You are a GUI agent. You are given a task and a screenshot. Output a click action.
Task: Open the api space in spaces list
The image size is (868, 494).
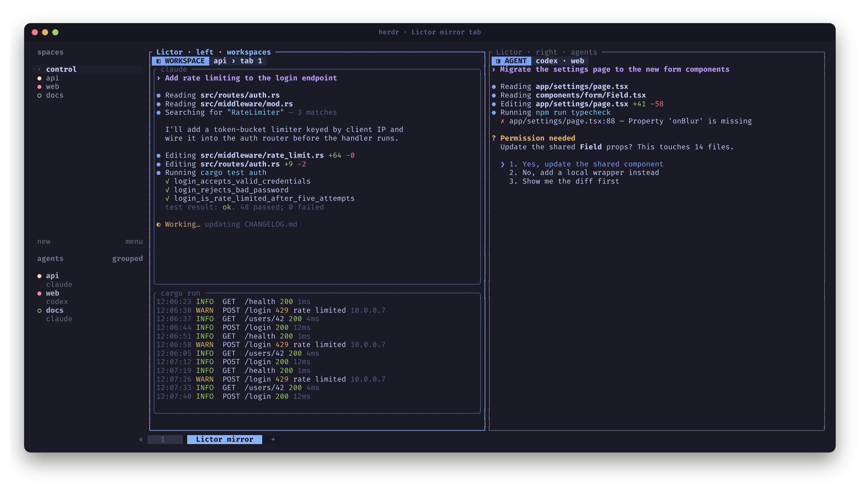click(x=52, y=78)
